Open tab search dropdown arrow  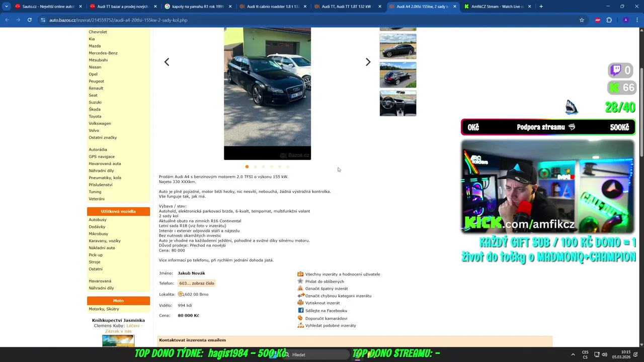pyautogui.click(x=7, y=7)
